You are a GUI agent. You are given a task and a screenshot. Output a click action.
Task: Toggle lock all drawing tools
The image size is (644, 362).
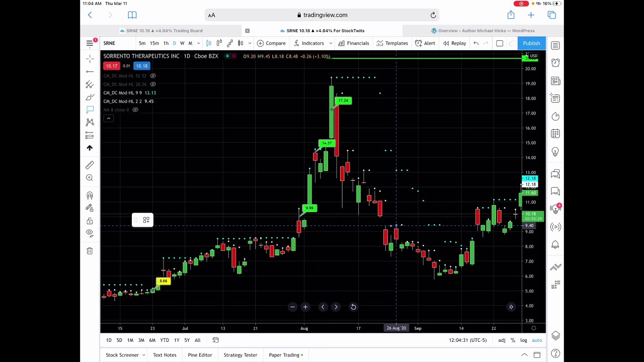90,221
